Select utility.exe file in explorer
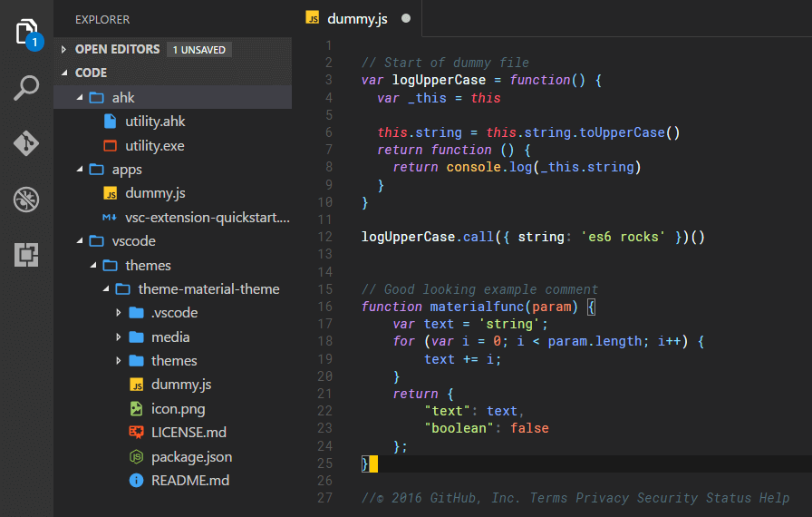Viewport: 812px width, 517px height. click(155, 145)
